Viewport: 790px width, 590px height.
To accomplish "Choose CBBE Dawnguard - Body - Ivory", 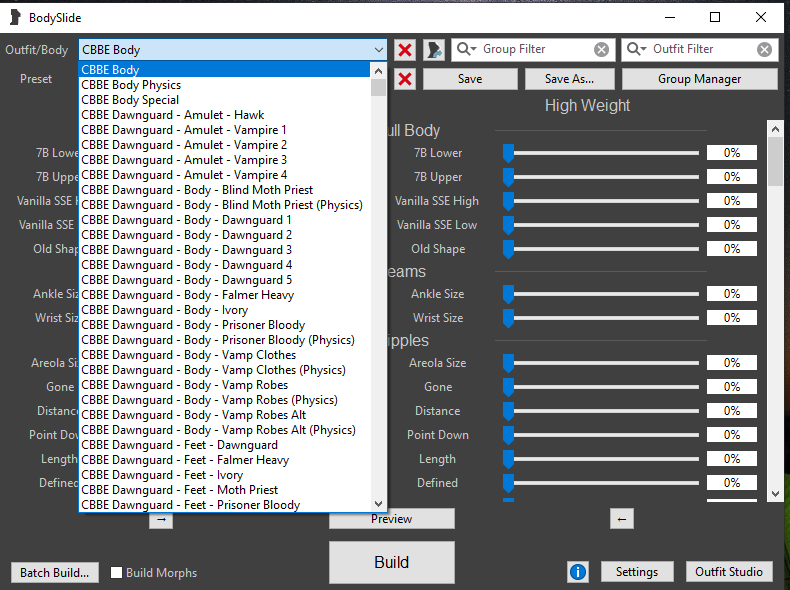I will pos(225,310).
